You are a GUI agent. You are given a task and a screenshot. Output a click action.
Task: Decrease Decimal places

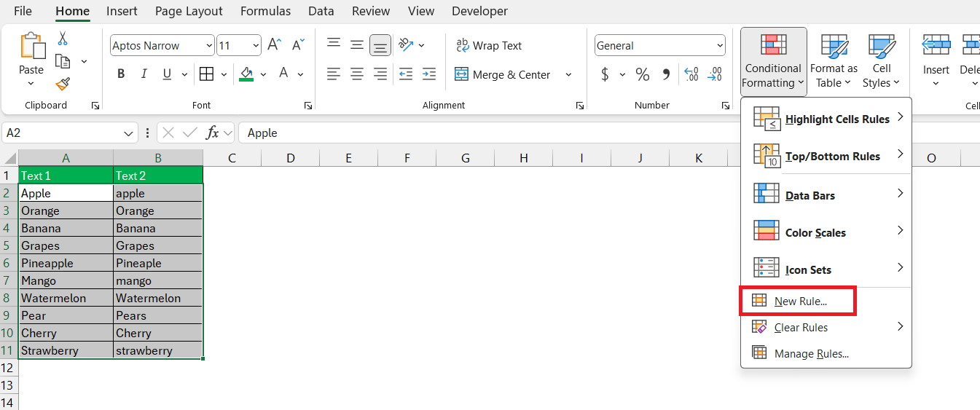pyautogui.click(x=715, y=74)
